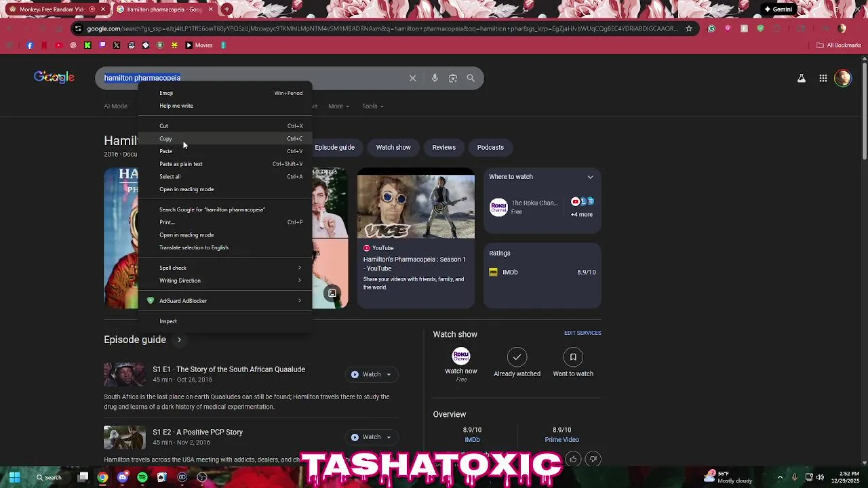This screenshot has height=488, width=868.
Task: Select Cut from context menu
Action: click(x=225, y=126)
